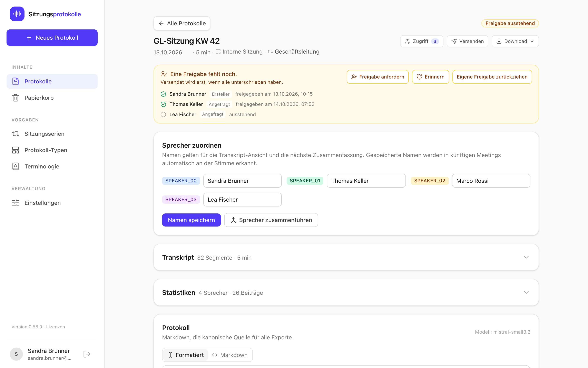Click Freigabe anfordern button
The height and width of the screenshot is (368, 588).
378,77
